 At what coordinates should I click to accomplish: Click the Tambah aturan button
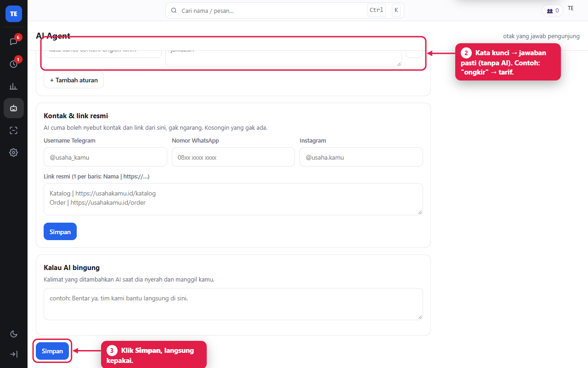click(74, 80)
